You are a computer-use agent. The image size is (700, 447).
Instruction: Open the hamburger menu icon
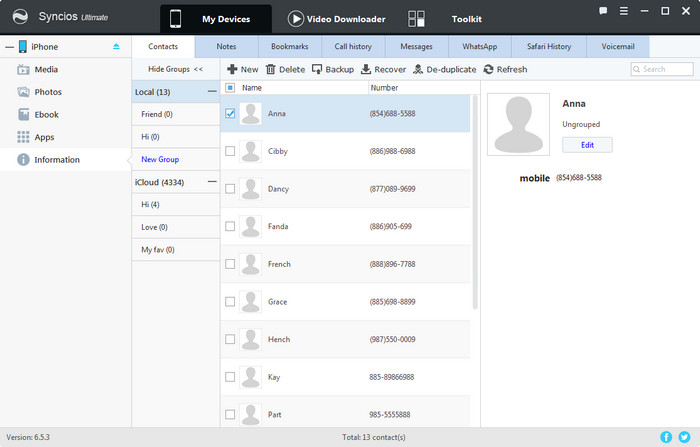[x=624, y=11]
